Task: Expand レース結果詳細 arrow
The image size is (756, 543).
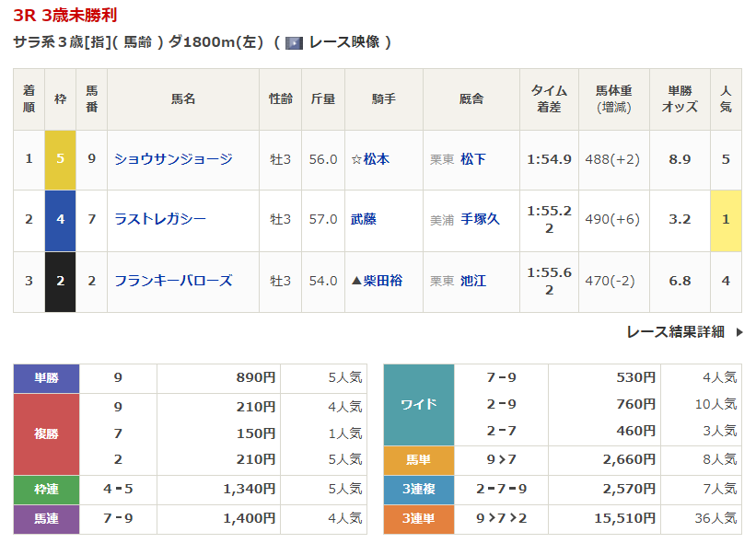Action: 739,332
